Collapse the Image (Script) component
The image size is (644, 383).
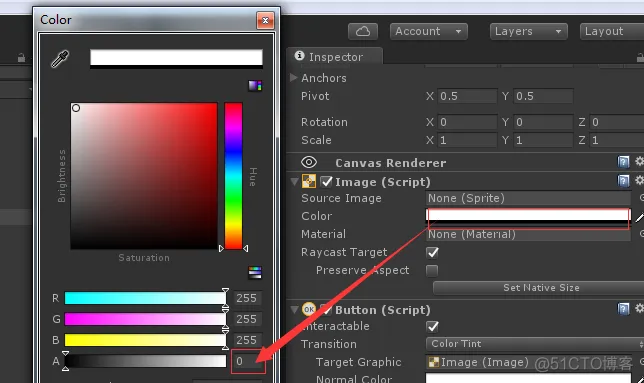[294, 181]
